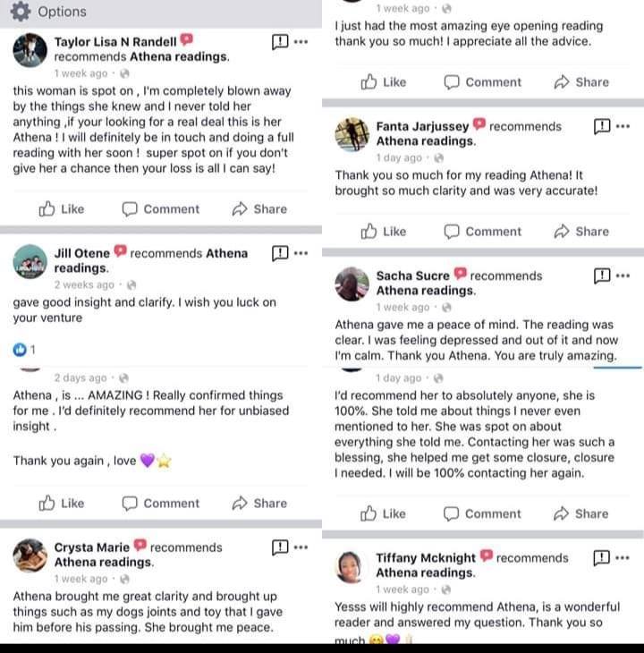Report Crysta Marie's post with the flag icon
Screen dimensions: 644x653
click(x=279, y=547)
